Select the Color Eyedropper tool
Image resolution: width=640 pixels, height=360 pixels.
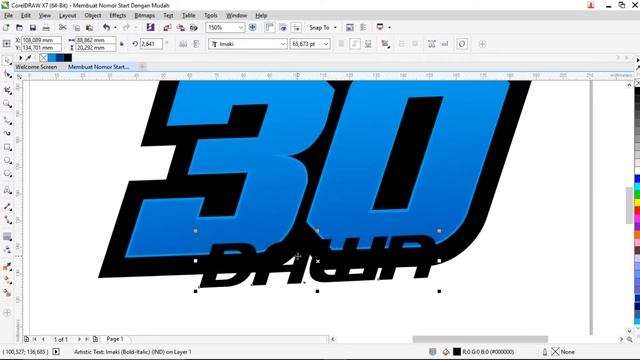click(7, 266)
